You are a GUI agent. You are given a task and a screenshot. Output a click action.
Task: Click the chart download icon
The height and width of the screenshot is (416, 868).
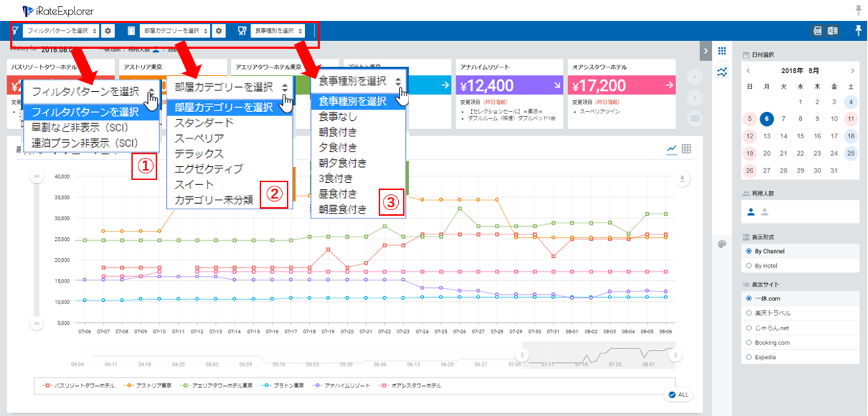pyautogui.click(x=683, y=179)
